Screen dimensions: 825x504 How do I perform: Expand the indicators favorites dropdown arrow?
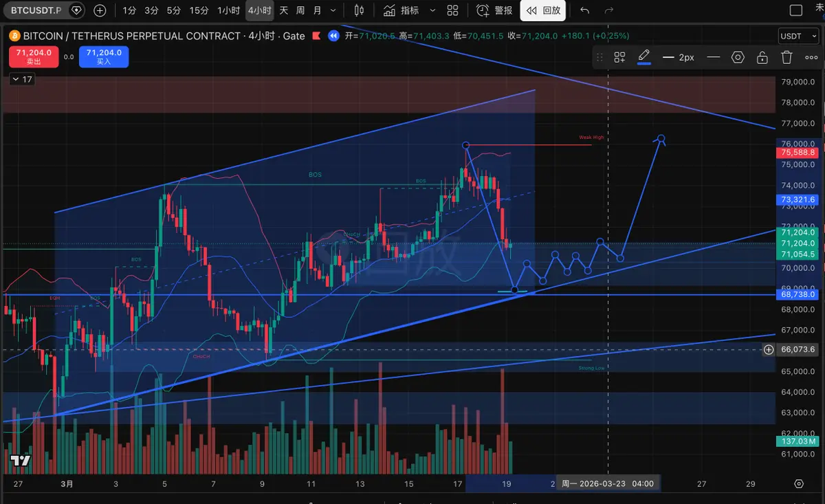coord(432,10)
